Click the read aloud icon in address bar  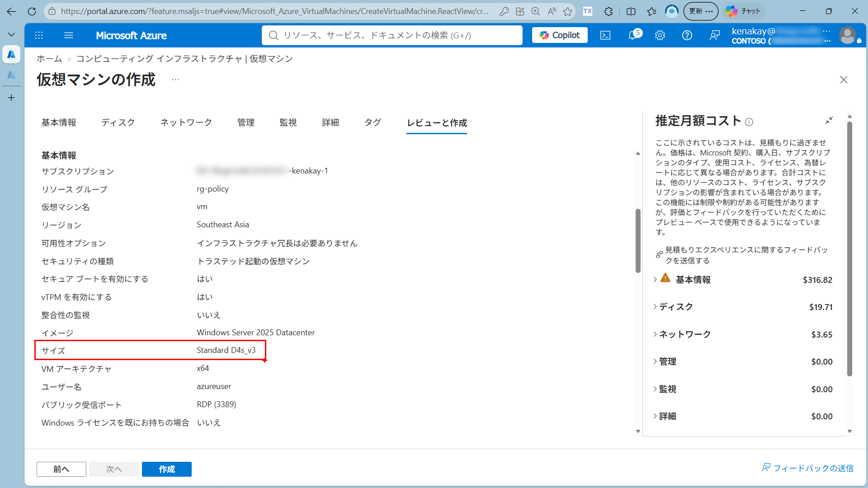[552, 11]
